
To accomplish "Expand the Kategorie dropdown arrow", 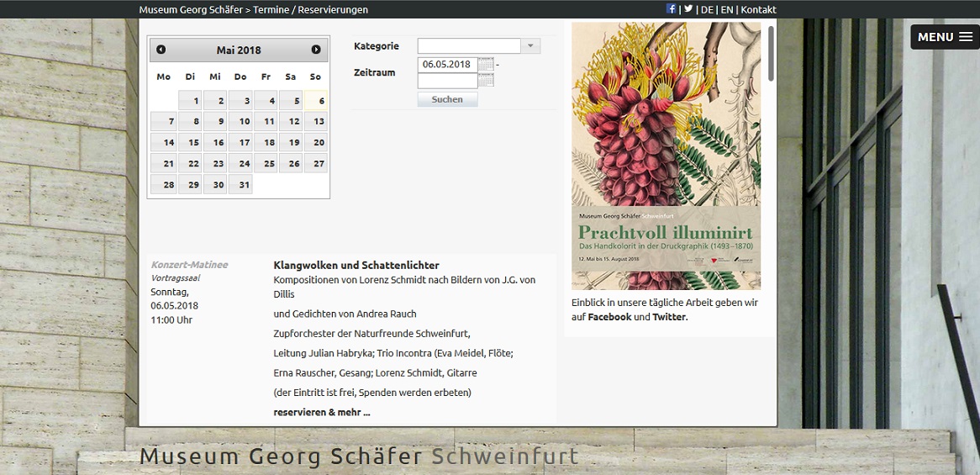I will pyautogui.click(x=530, y=45).
